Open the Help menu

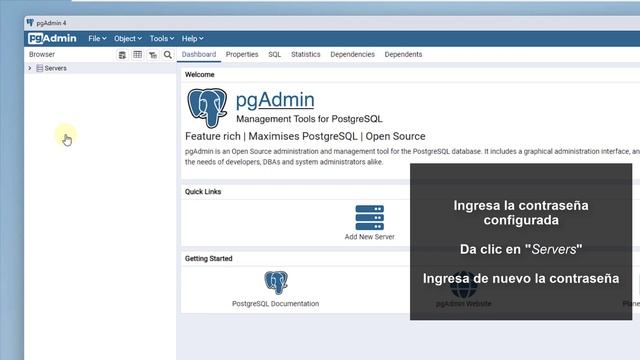point(192,38)
